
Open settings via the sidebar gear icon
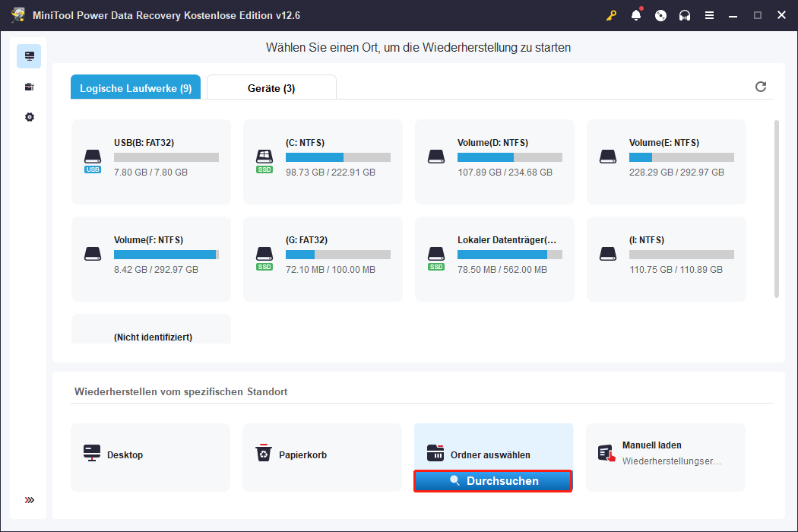point(29,117)
